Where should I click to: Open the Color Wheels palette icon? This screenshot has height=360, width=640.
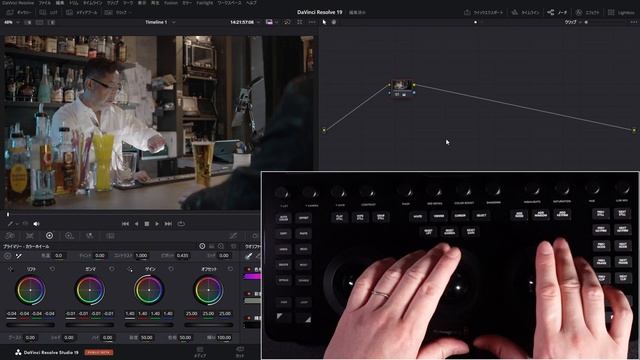pyautogui.click(x=49, y=236)
